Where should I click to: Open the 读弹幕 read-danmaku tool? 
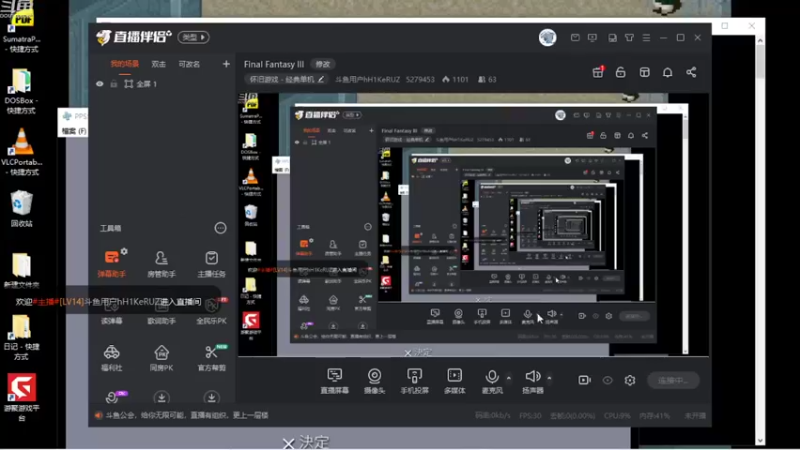click(x=112, y=313)
